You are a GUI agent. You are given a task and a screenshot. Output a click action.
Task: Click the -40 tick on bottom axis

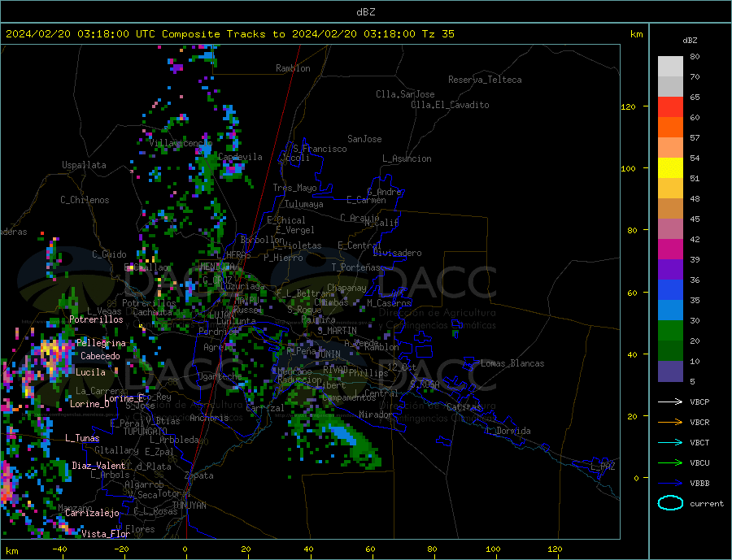click(x=59, y=549)
